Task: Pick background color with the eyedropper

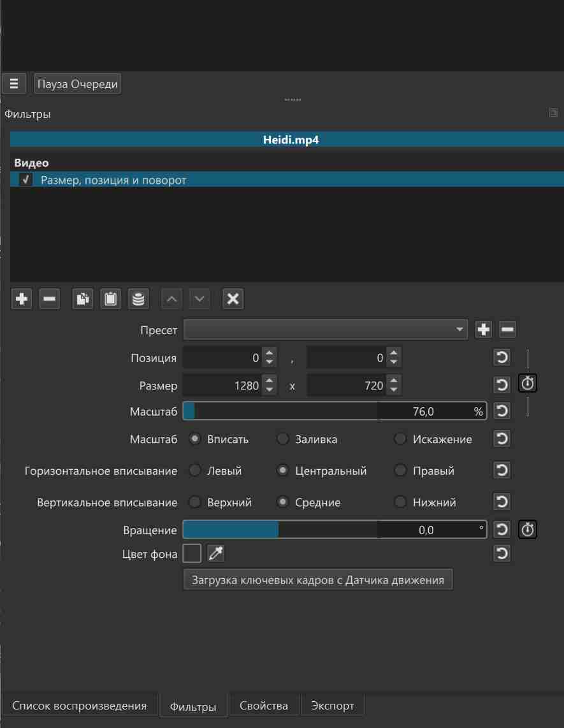Action: (x=217, y=554)
